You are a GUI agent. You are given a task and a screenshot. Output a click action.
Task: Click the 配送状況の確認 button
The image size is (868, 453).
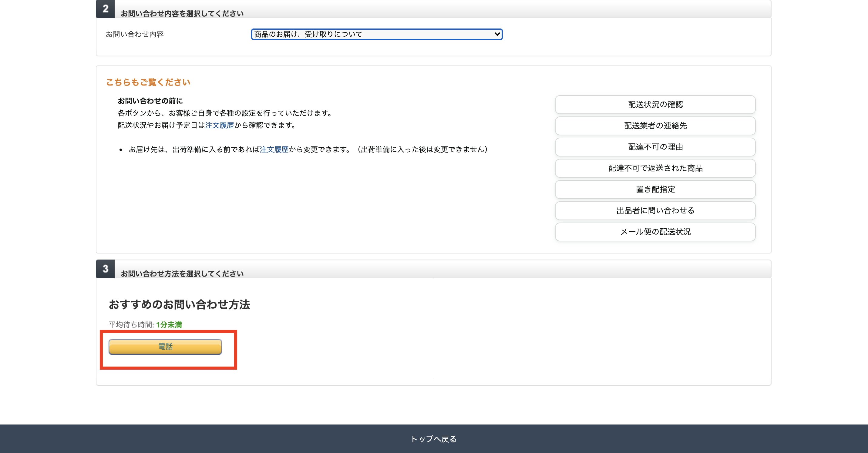(x=655, y=104)
